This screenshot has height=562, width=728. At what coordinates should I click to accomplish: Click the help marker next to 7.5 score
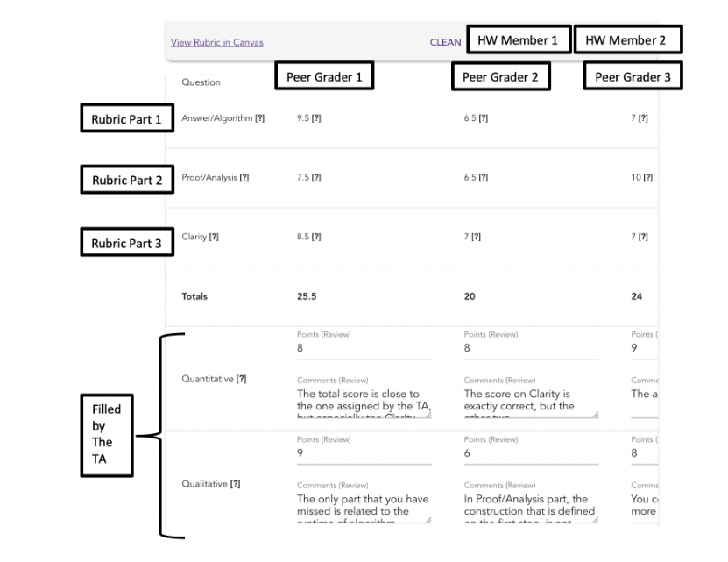pos(316,178)
